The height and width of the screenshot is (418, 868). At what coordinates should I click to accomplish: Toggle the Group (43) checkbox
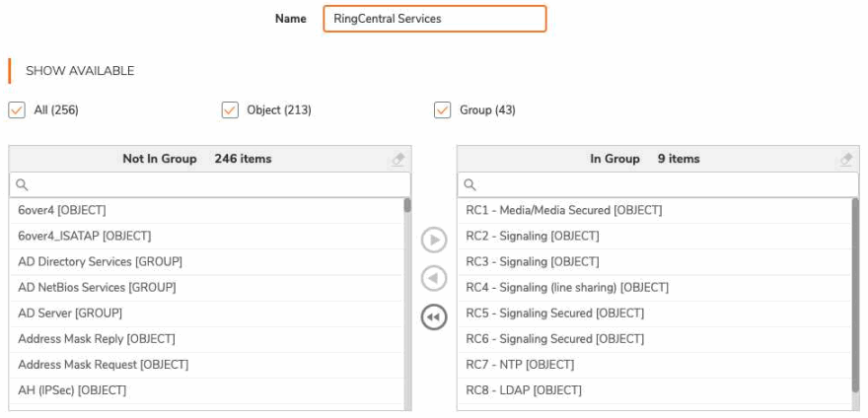pos(442,110)
